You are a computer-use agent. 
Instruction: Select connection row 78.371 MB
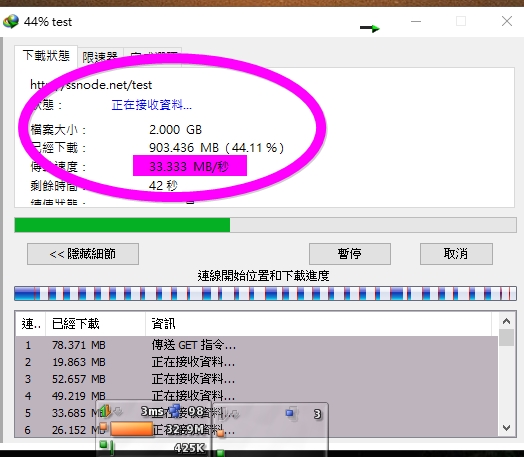256,345
